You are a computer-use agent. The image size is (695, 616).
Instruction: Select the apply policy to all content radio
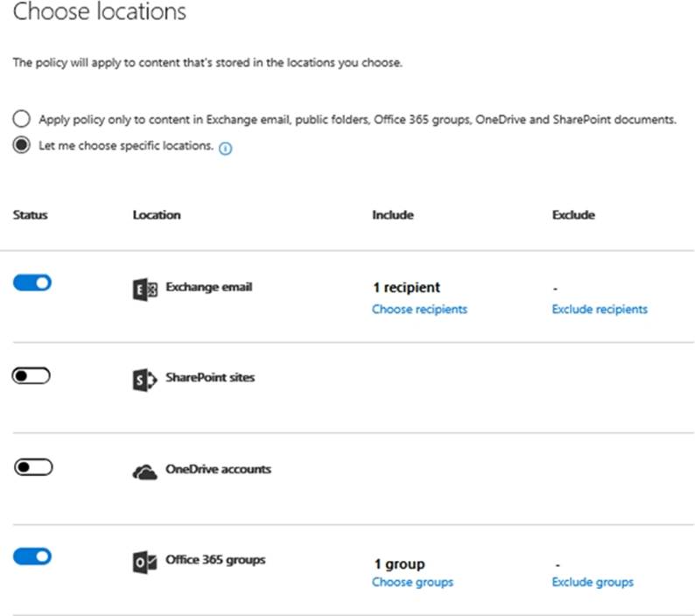point(21,120)
